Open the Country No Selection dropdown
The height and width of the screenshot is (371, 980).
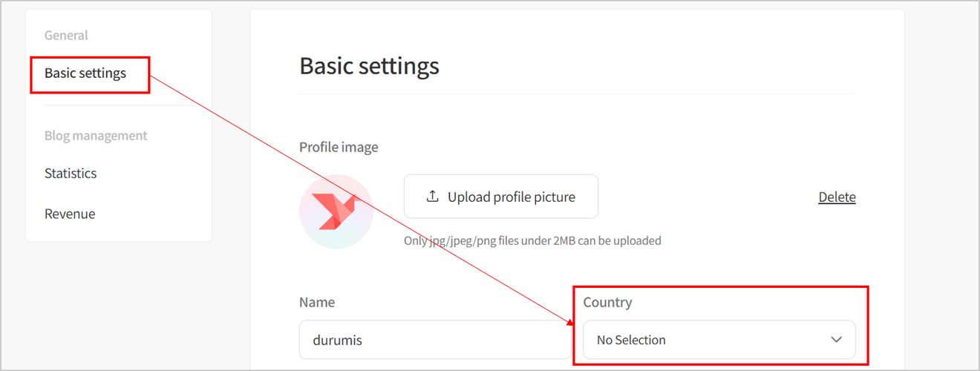click(719, 340)
